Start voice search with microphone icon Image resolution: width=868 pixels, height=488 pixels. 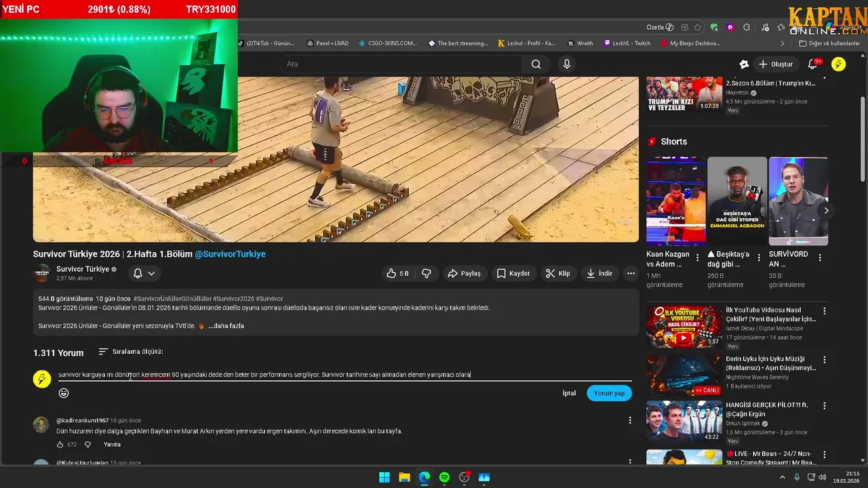tap(567, 64)
